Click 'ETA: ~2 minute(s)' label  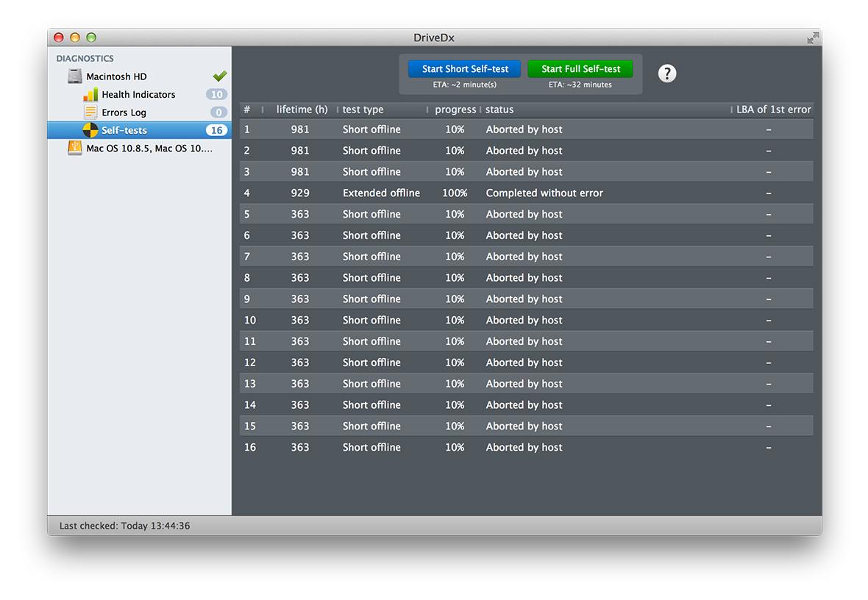click(464, 85)
